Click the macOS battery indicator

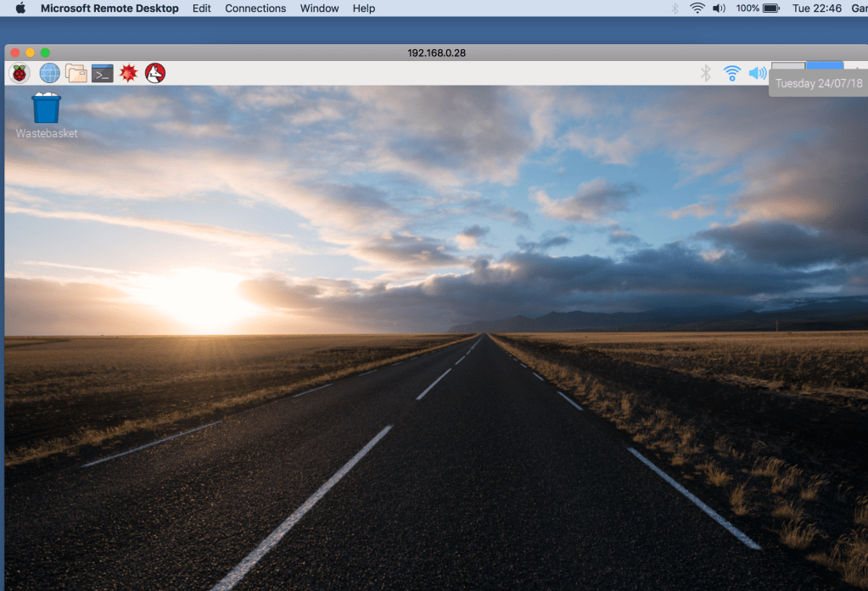769,8
